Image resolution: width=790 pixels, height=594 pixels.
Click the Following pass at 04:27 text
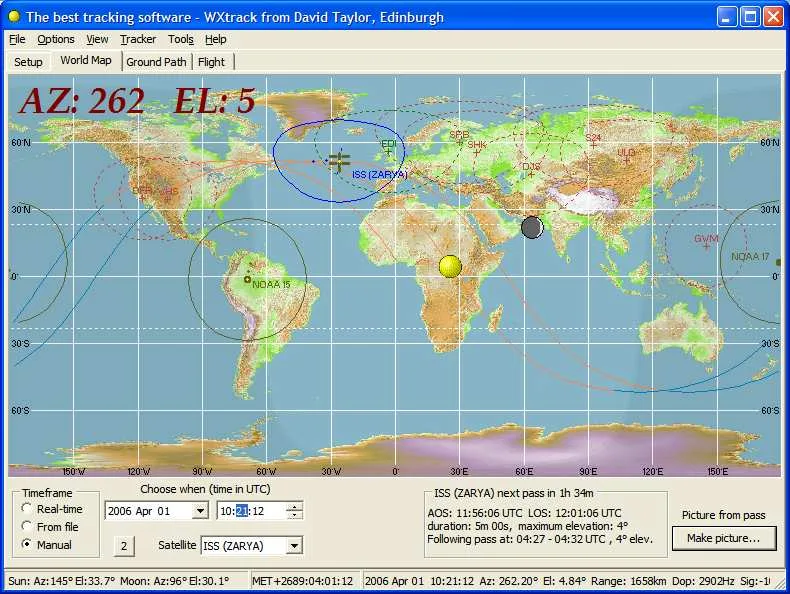pos(540,539)
